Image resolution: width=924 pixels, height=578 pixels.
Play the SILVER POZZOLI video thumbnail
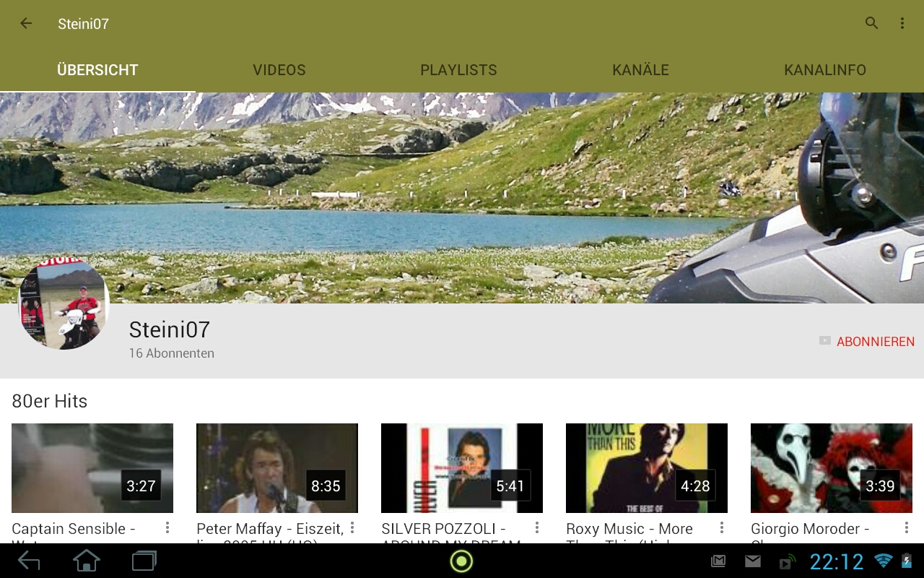coord(462,468)
